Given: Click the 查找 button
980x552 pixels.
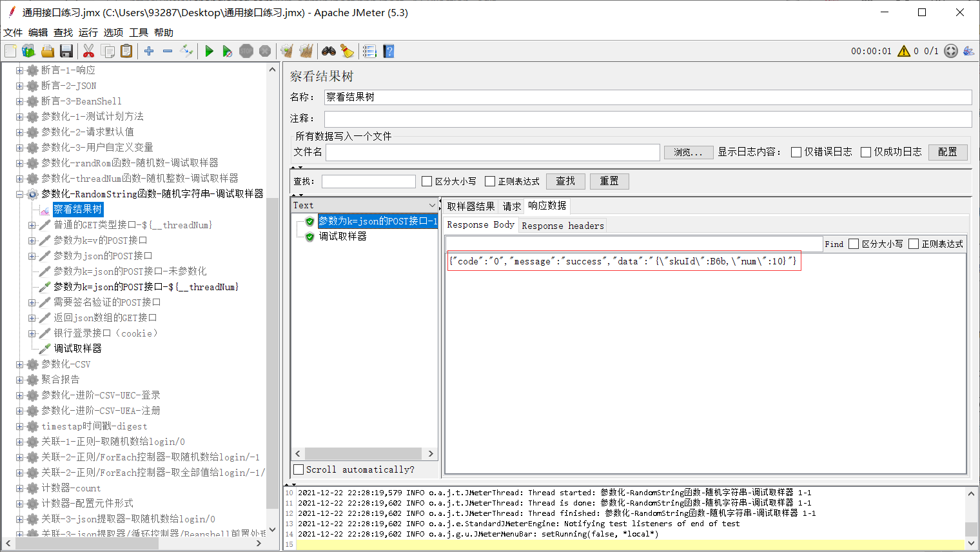Looking at the screenshot, I should coord(565,181).
